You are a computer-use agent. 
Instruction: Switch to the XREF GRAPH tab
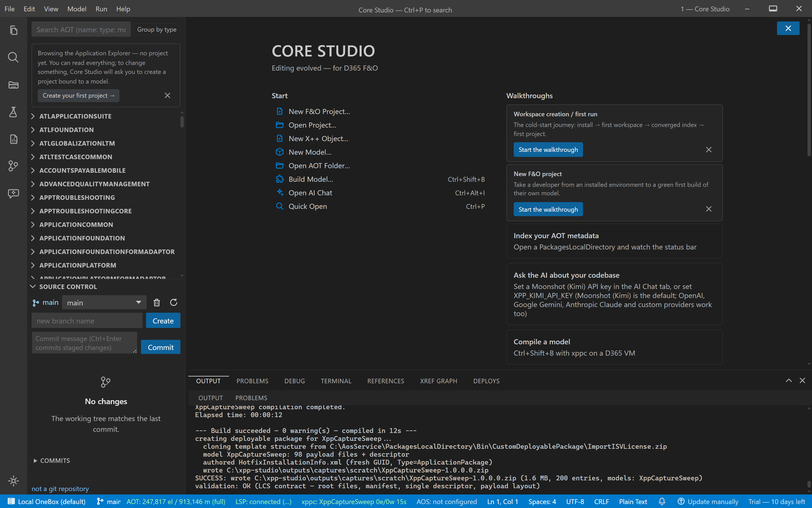[438, 381]
